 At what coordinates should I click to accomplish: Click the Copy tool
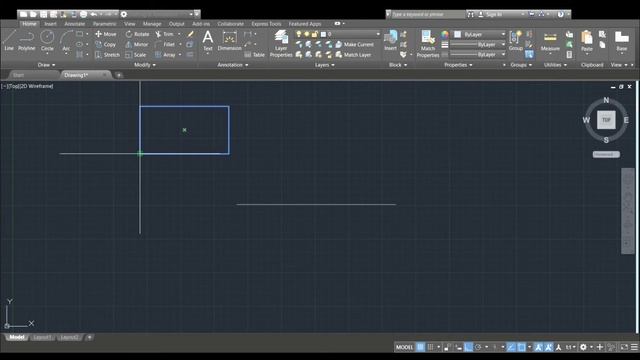point(106,44)
